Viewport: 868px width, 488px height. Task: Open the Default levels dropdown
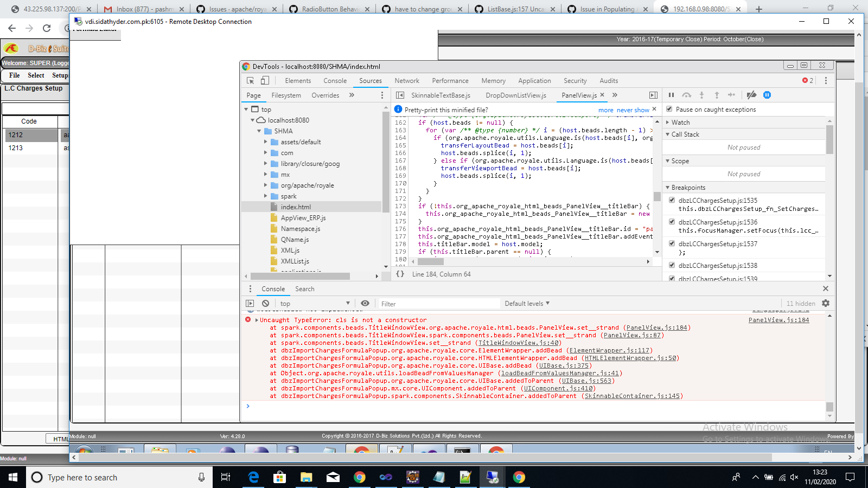coord(527,303)
